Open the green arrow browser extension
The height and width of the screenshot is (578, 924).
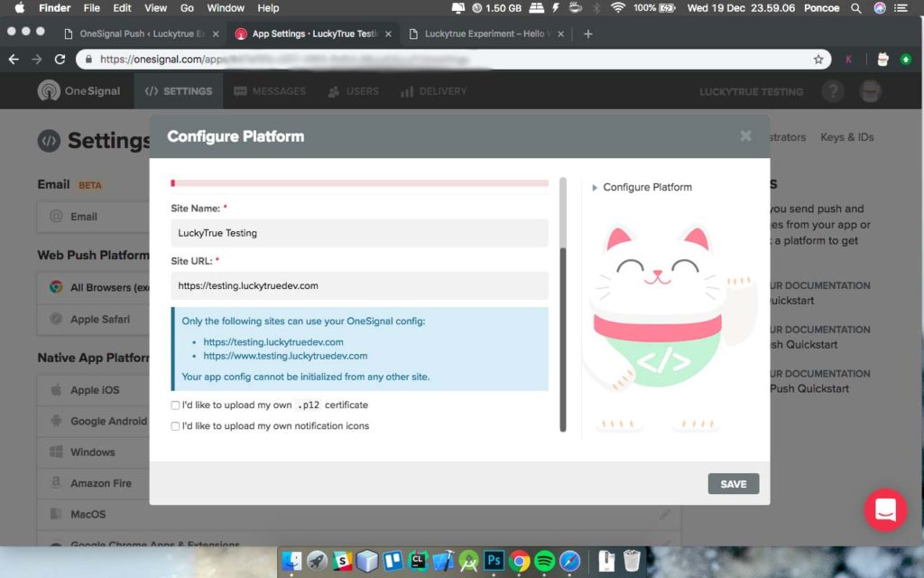(906, 59)
